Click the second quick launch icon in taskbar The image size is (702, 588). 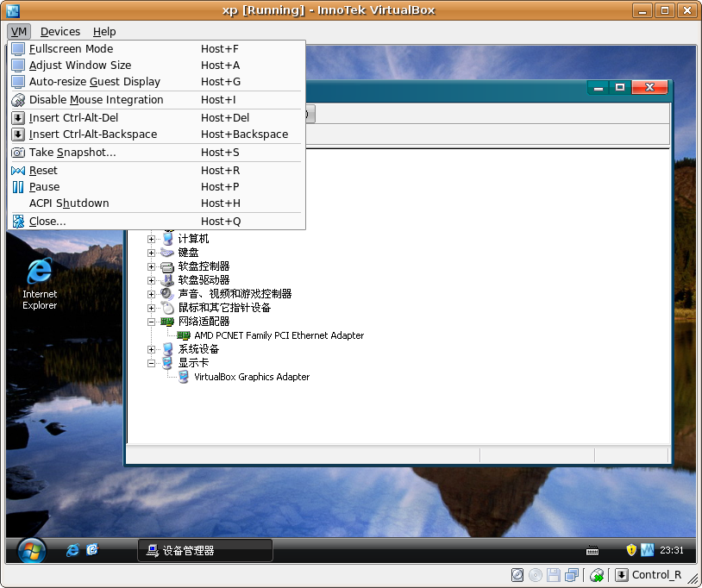click(92, 550)
